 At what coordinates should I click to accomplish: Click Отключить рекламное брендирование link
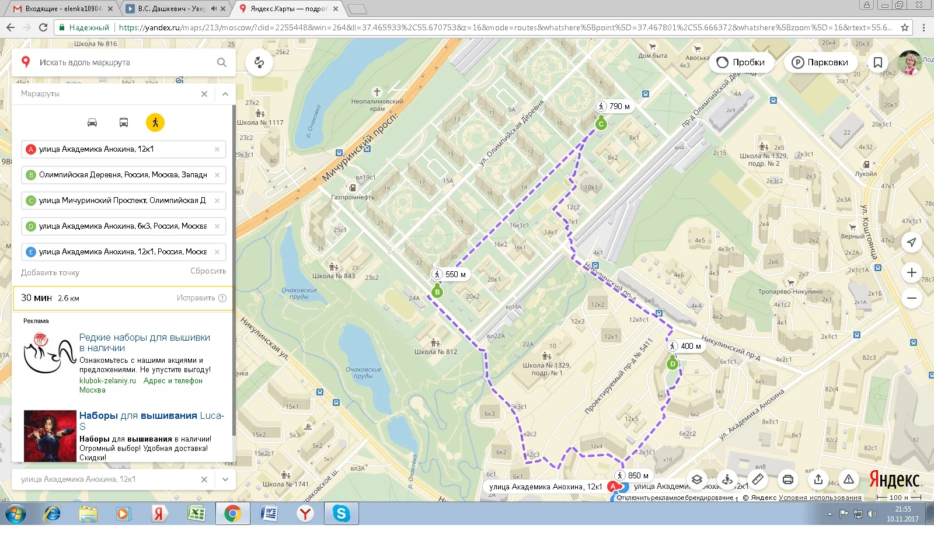click(675, 498)
